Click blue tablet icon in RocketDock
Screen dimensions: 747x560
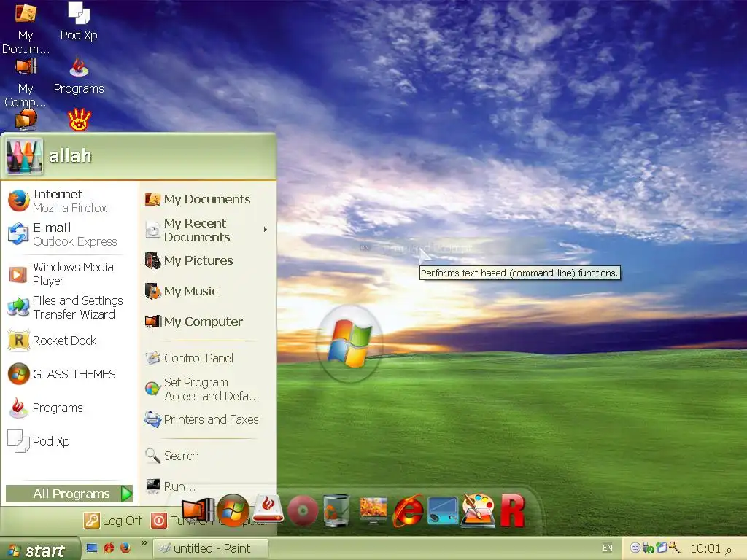coord(443,511)
